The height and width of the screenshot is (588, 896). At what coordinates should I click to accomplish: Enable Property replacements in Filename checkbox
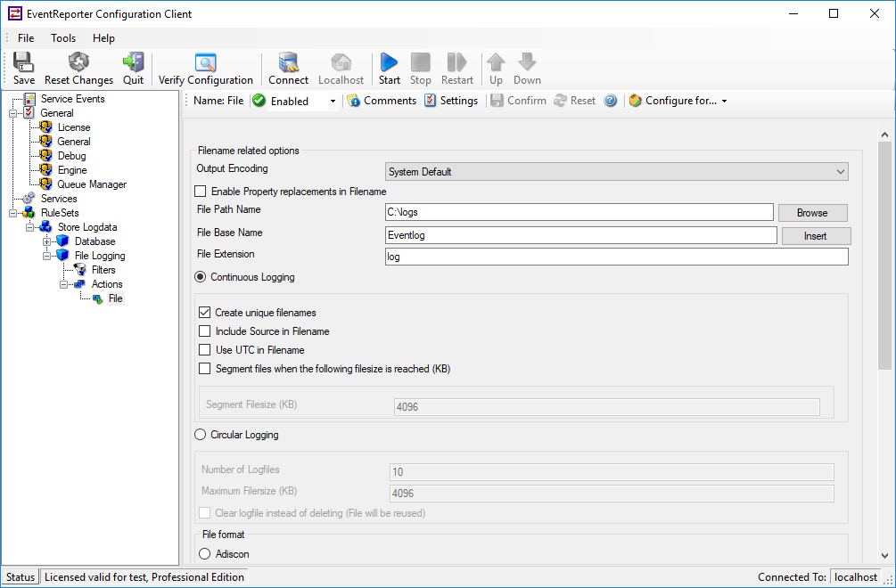(x=201, y=192)
